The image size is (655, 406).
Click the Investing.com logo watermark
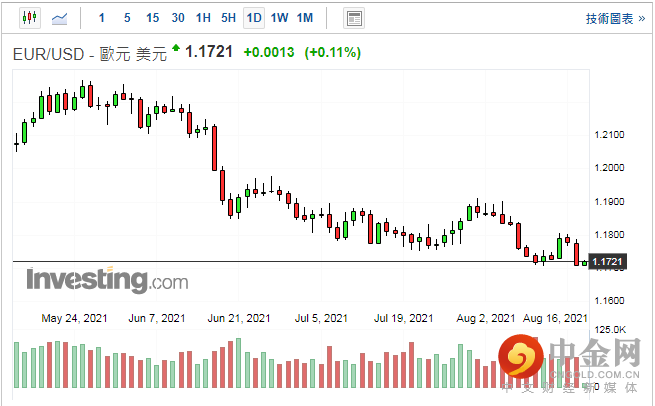pyautogui.click(x=106, y=279)
